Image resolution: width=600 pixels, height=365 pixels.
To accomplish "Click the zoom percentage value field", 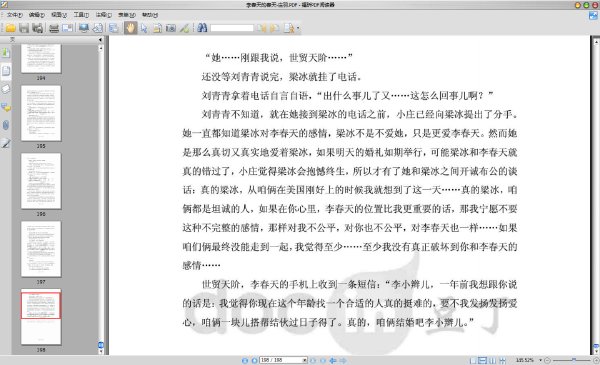I will click(525, 360).
